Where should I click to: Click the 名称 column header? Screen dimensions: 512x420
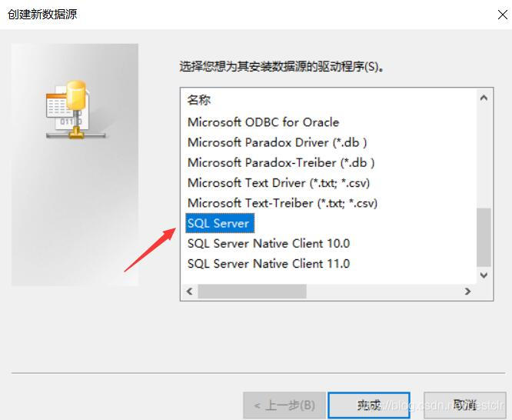pos(199,100)
